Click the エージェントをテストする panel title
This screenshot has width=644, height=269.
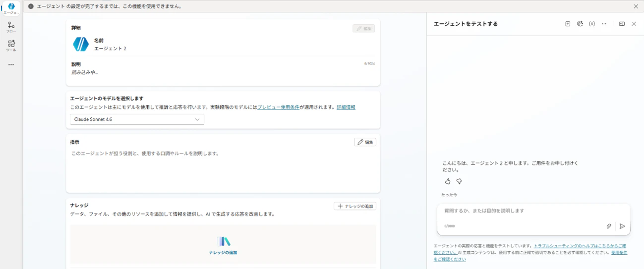coord(466,24)
